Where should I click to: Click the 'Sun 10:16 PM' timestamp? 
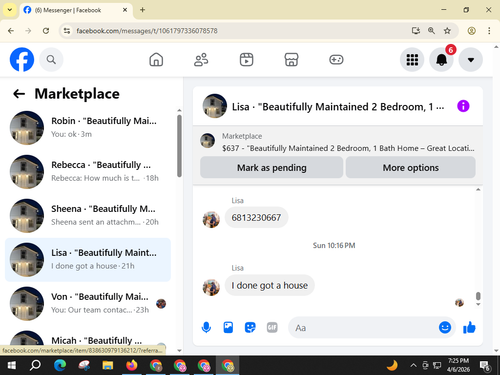click(334, 246)
